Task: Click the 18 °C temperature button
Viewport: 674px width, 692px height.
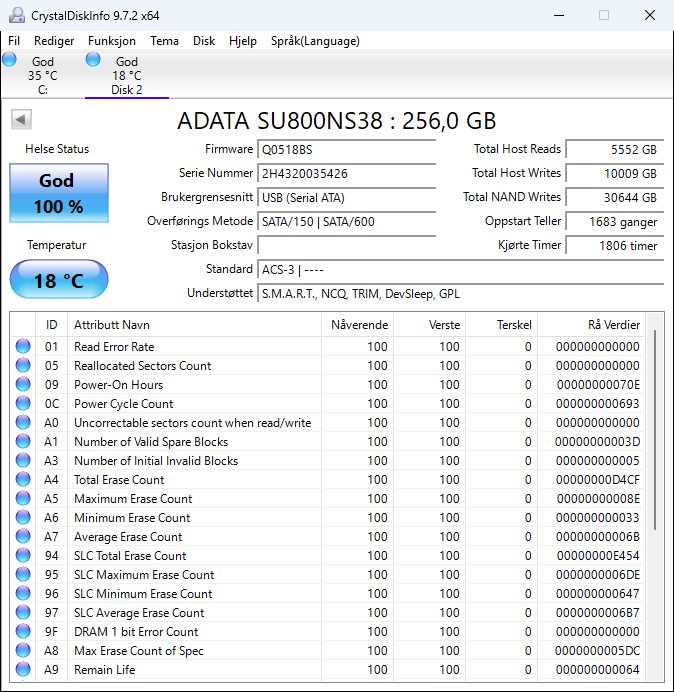Action: click(59, 279)
